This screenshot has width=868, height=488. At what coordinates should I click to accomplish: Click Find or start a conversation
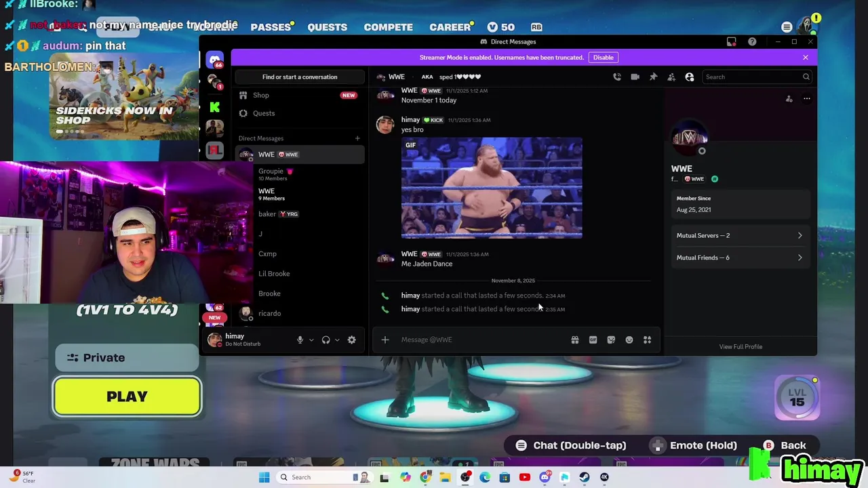pyautogui.click(x=300, y=77)
